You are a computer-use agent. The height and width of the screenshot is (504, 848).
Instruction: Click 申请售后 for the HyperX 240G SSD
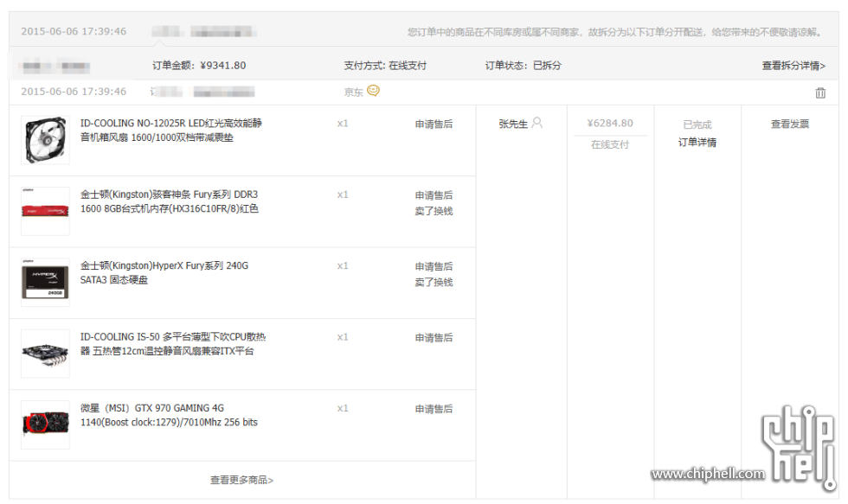pyautogui.click(x=434, y=266)
